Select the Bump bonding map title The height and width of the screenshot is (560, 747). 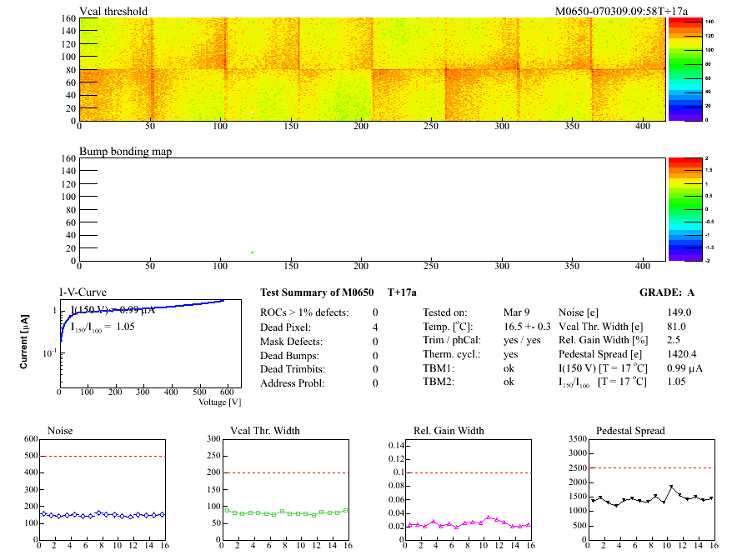click(124, 152)
